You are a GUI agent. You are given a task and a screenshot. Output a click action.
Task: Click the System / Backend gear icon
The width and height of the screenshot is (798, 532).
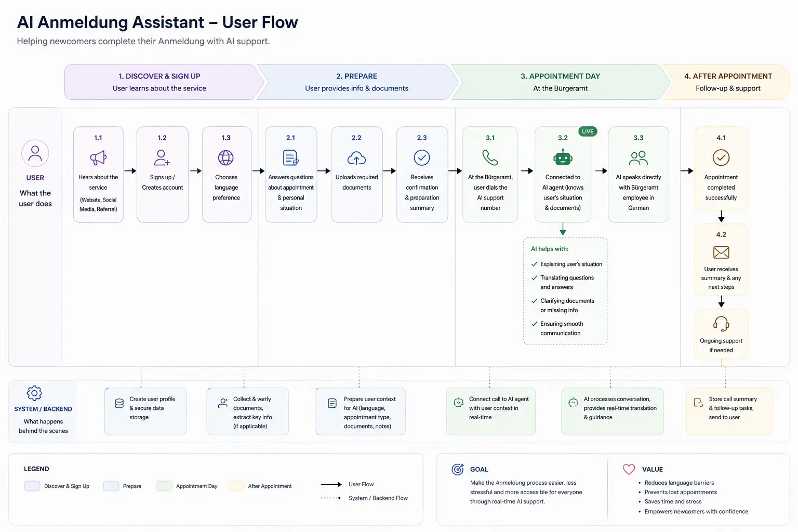(x=34, y=393)
